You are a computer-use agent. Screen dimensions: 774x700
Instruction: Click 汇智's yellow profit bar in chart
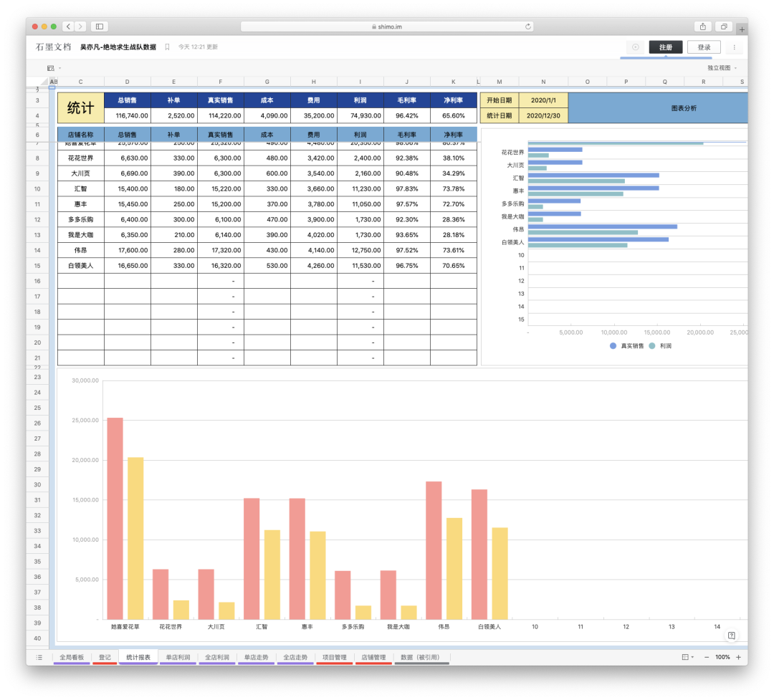(272, 575)
